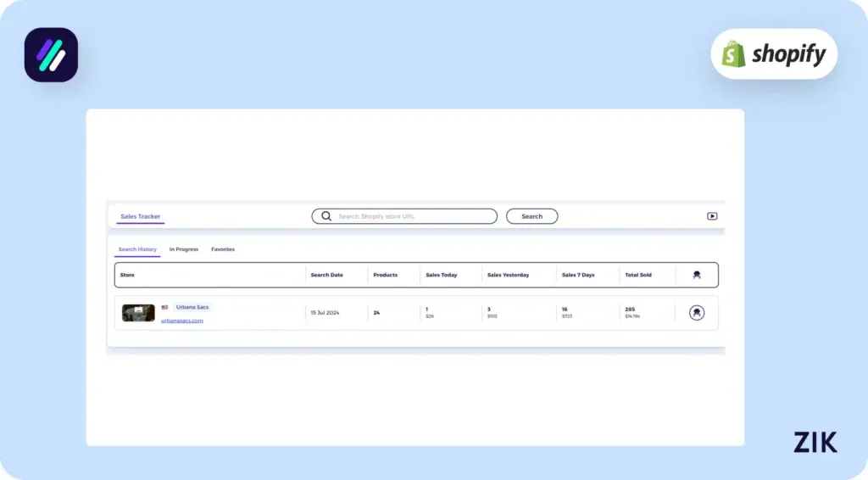Click the products count 24 cell
The image size is (868, 480).
(x=376, y=313)
